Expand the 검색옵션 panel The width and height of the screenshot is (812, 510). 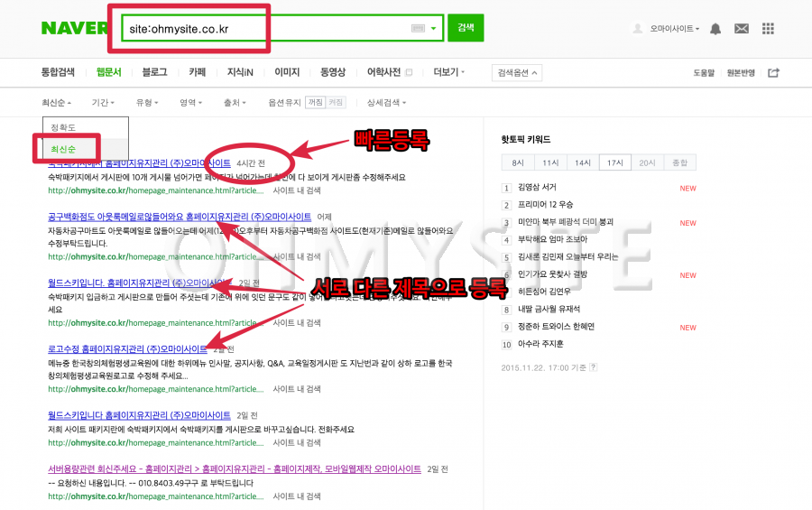(518, 73)
